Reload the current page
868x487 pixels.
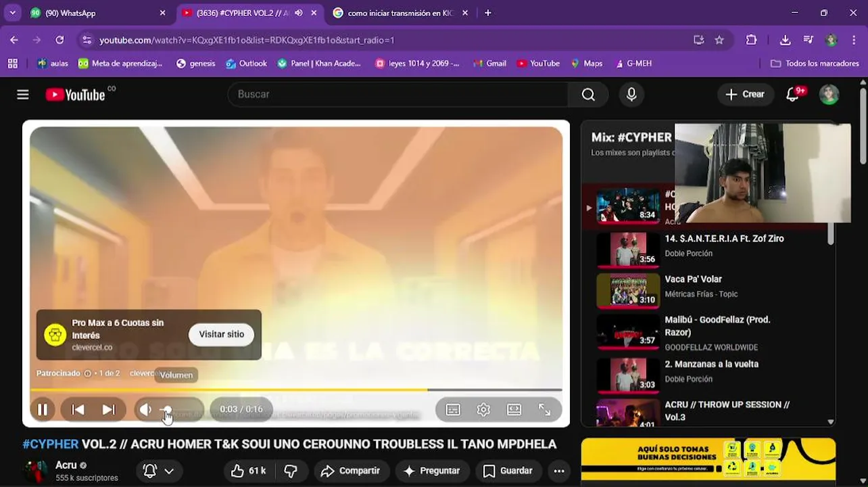[59, 40]
